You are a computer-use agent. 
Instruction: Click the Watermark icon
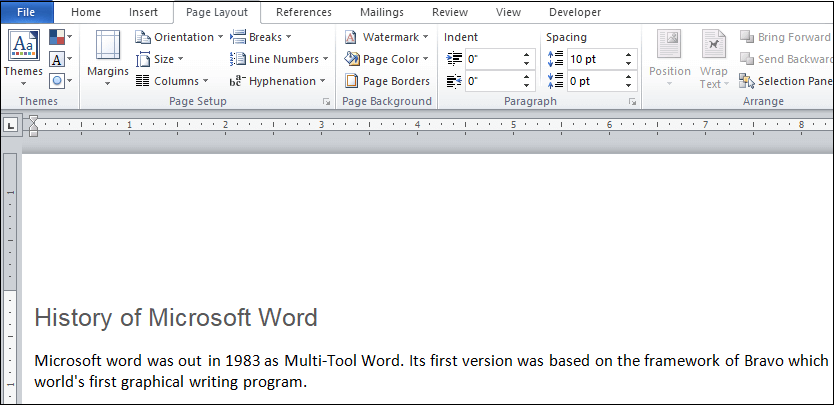[x=351, y=37]
